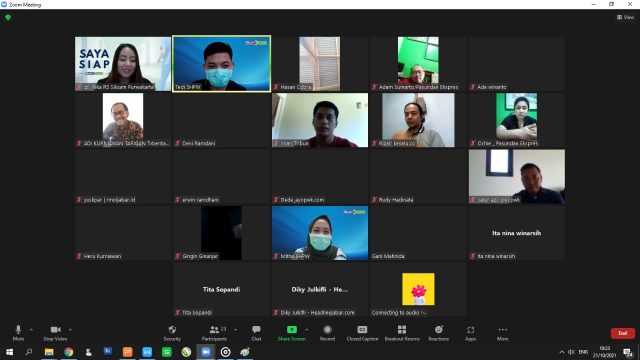Open Breakout Rooms

point(402,333)
